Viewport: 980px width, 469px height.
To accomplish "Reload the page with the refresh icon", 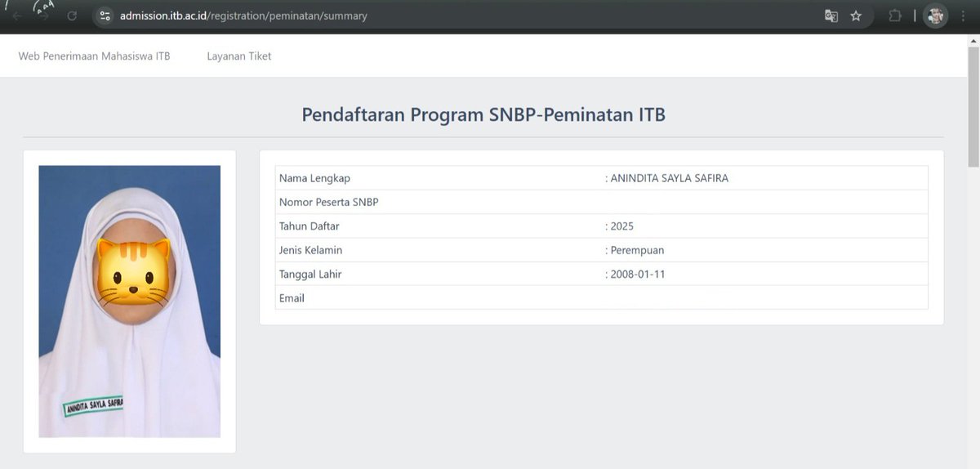I will pos(72,16).
